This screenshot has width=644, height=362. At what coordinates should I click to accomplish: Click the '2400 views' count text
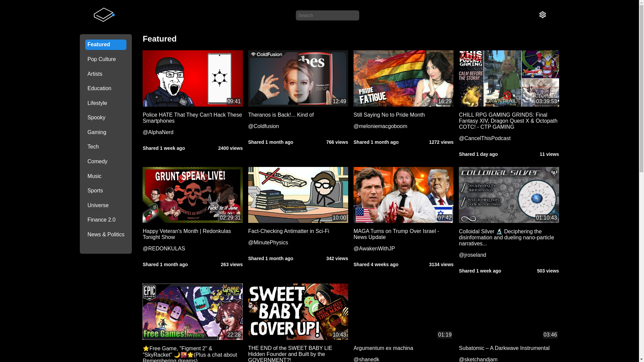point(230,148)
